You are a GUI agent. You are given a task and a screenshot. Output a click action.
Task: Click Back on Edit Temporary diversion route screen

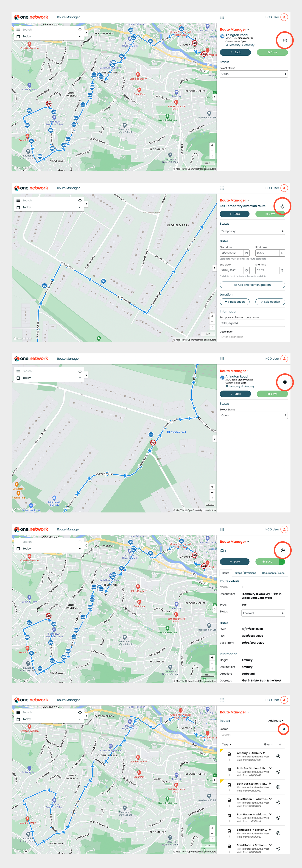[x=235, y=214]
